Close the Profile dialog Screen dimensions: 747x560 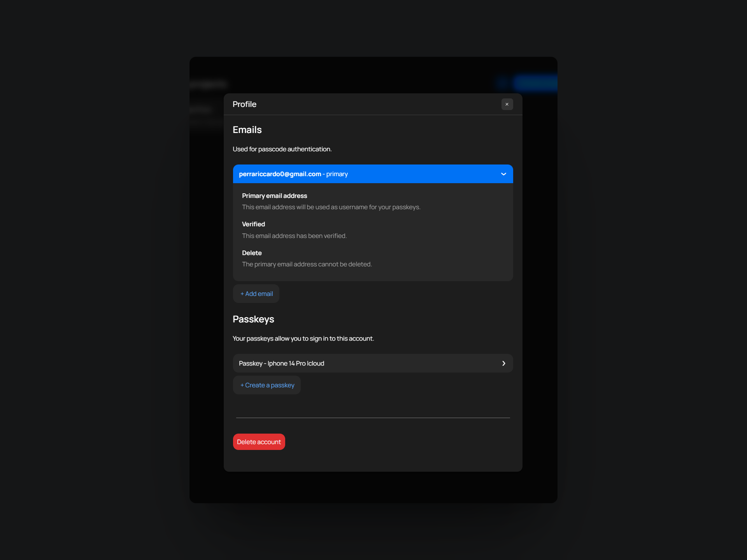[507, 104]
